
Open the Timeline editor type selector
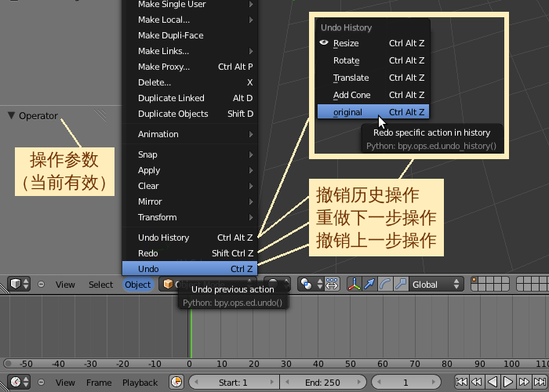pos(19,383)
